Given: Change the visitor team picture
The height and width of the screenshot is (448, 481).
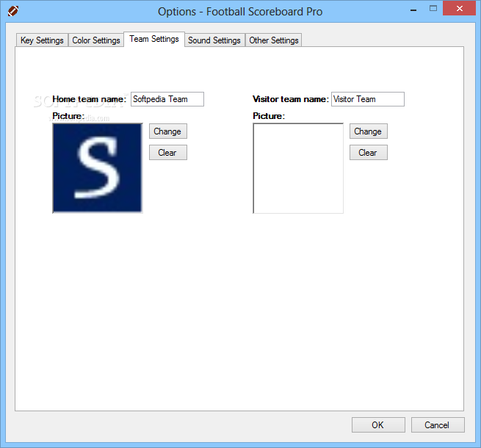Looking at the screenshot, I should (368, 131).
